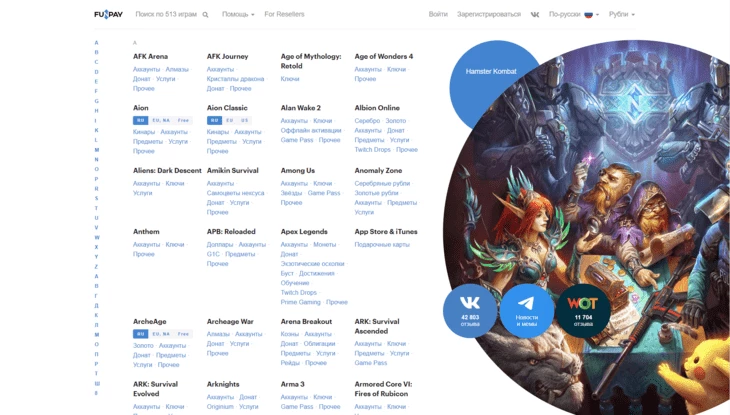Open the For Resellers menu item
Viewport: 730px width, 415px height.
click(284, 14)
